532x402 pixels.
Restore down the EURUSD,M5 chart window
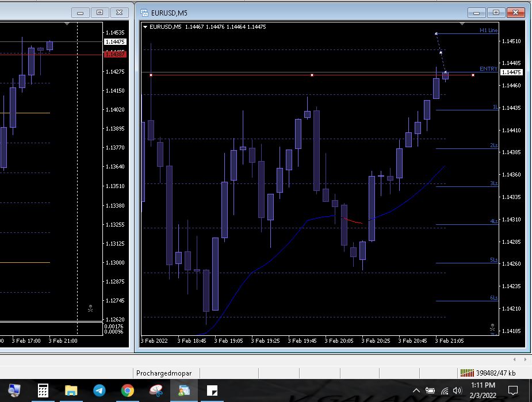(496, 13)
